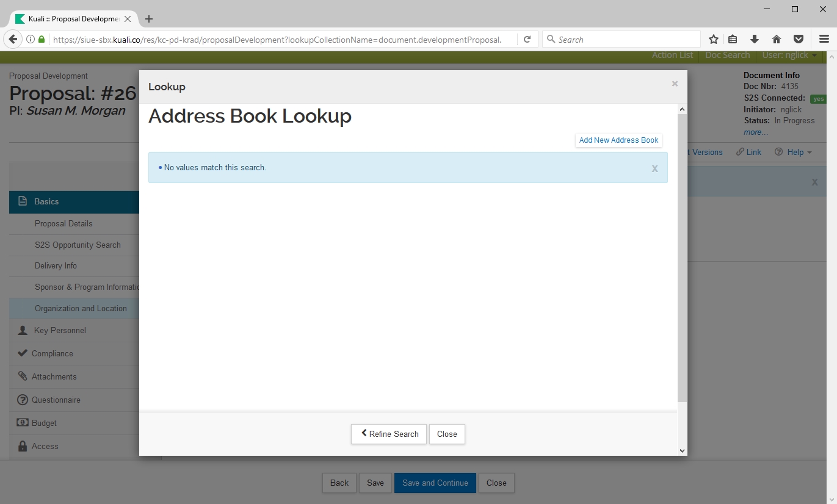The height and width of the screenshot is (504, 837).
Task: Click the lookup dialog vertical scrollbar
Action: coord(682,256)
